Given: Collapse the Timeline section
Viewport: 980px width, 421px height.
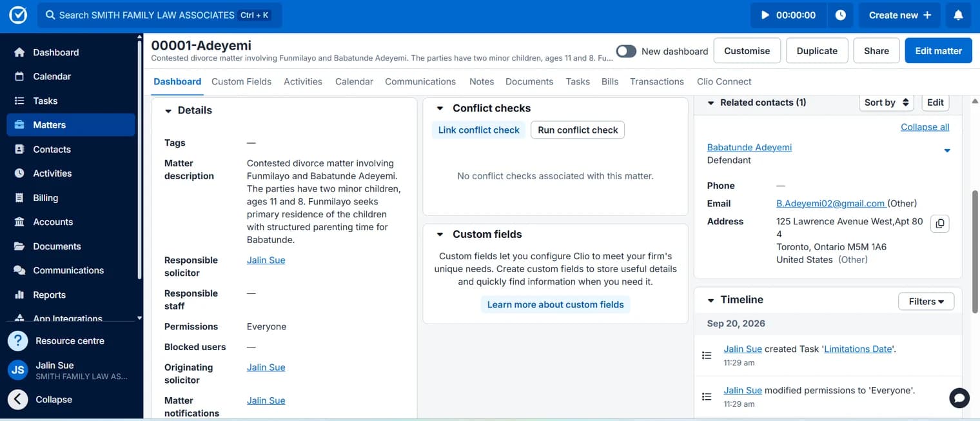Looking at the screenshot, I should tap(711, 300).
